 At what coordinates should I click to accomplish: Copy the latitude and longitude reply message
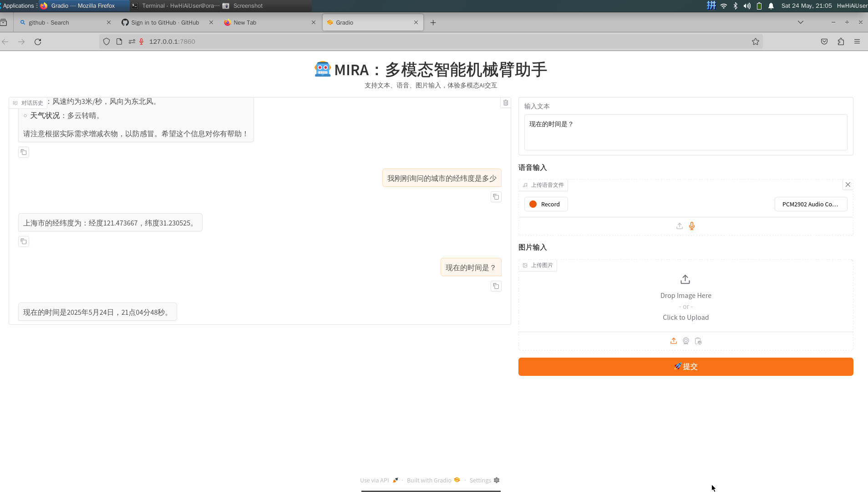(x=24, y=241)
